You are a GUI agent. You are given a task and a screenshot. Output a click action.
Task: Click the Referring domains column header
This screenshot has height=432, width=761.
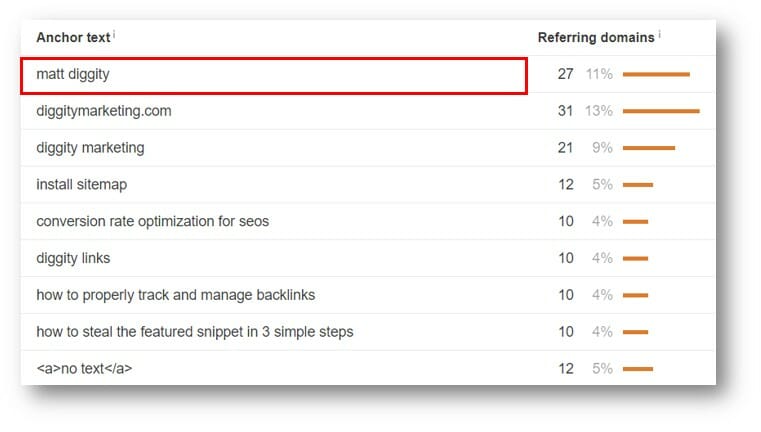pyautogui.click(x=595, y=38)
